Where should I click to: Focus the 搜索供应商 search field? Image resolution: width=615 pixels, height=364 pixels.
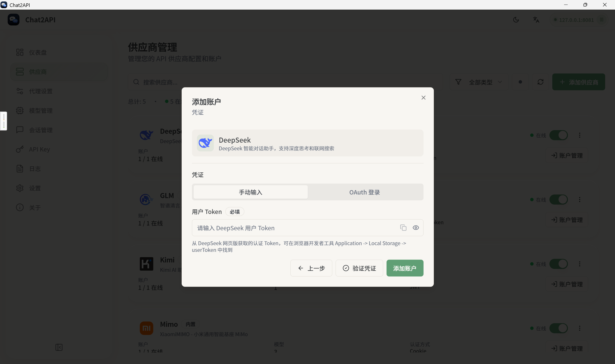click(x=285, y=82)
